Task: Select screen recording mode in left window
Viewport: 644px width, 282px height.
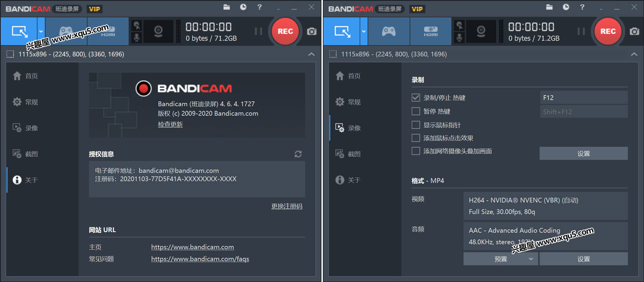Action: click(19, 31)
